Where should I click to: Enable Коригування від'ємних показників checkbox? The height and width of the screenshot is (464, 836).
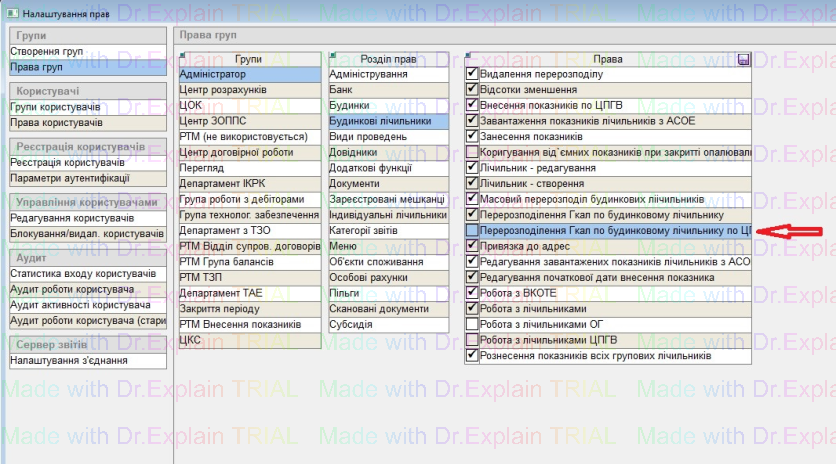pos(472,152)
